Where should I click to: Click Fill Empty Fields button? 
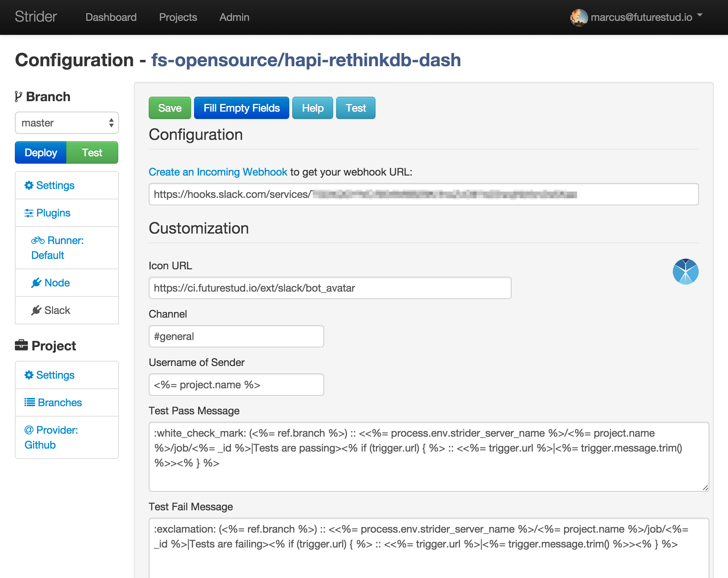(242, 108)
